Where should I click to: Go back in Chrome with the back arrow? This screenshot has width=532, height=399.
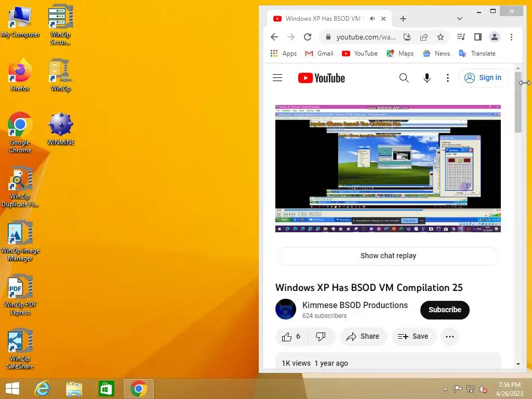pos(274,37)
